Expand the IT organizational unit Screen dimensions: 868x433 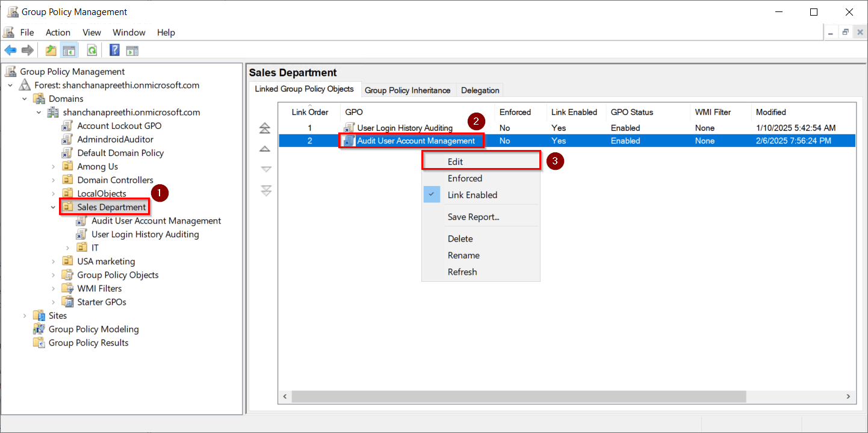pos(67,247)
